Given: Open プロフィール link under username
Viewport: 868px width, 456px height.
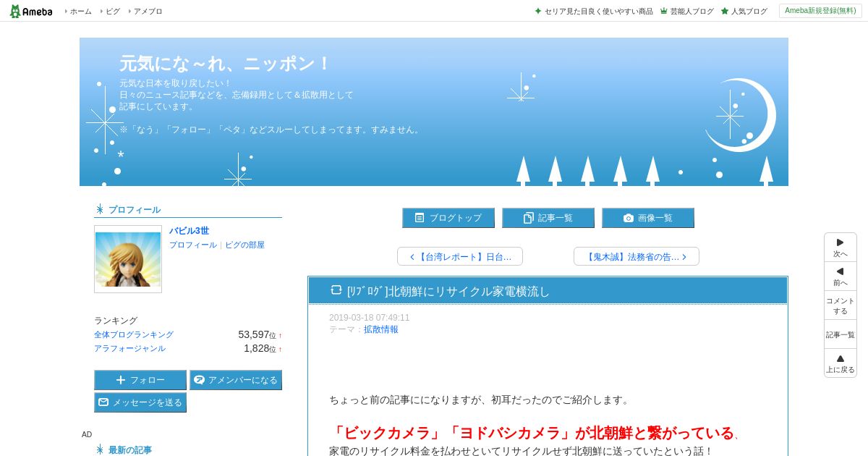Looking at the screenshot, I should point(193,245).
